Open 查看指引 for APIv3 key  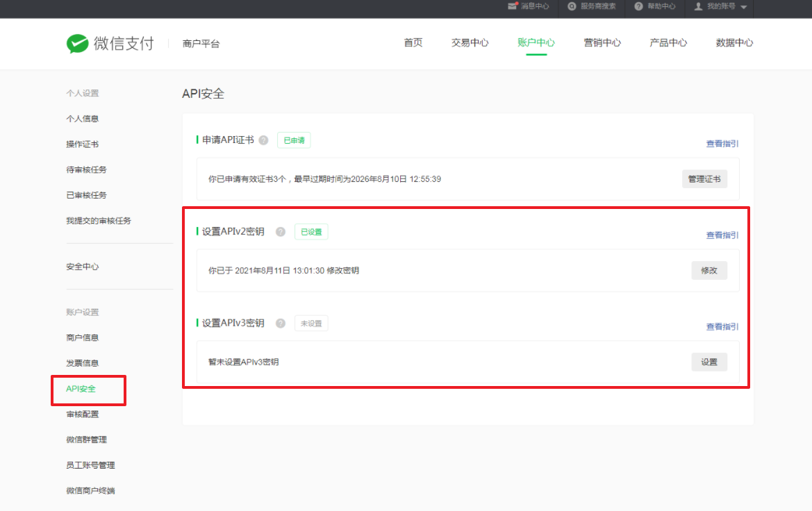point(722,327)
